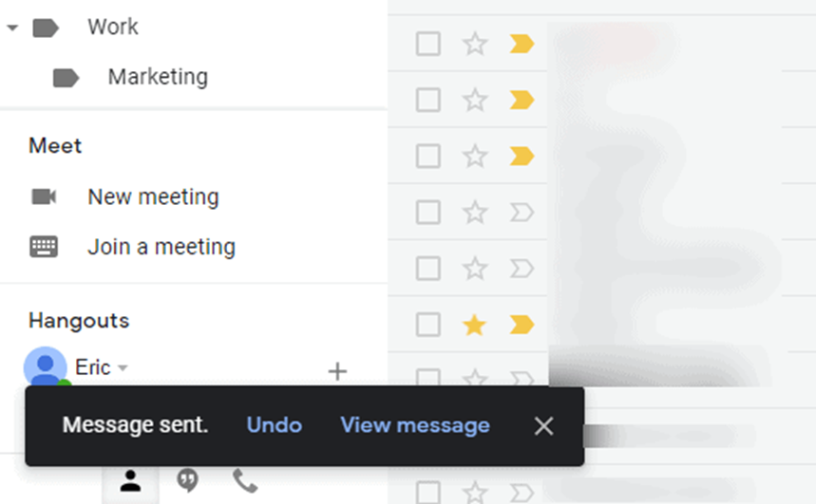Click the plus icon to start a new Hangouts chat
This screenshot has width=816, height=504.
pyautogui.click(x=337, y=371)
